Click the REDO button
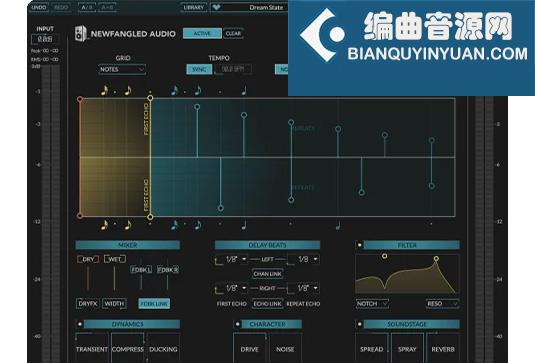This screenshot has width=535, height=363. [x=61, y=7]
